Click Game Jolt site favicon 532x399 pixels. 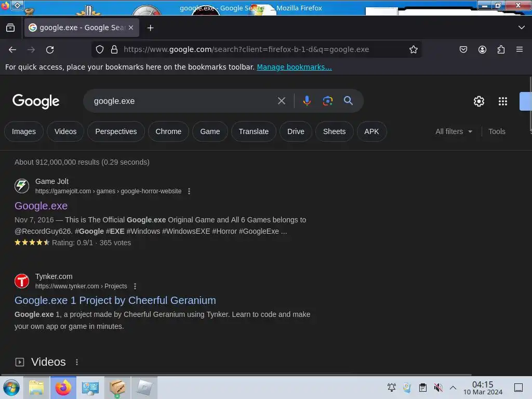click(x=22, y=186)
